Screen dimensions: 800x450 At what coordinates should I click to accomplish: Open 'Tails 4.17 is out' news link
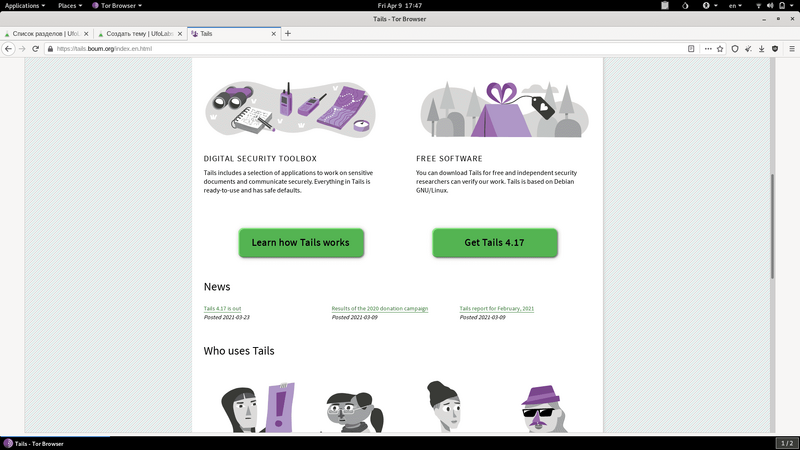point(222,309)
